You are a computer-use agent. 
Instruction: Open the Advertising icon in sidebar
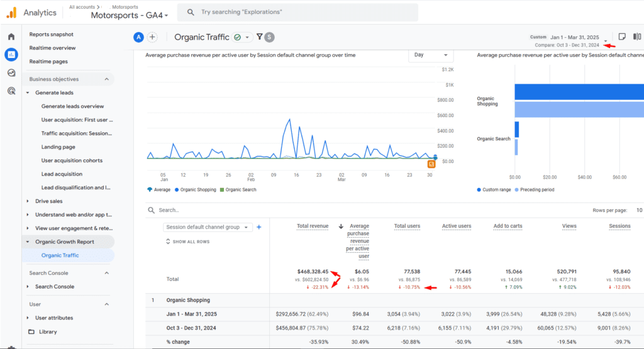point(11,91)
